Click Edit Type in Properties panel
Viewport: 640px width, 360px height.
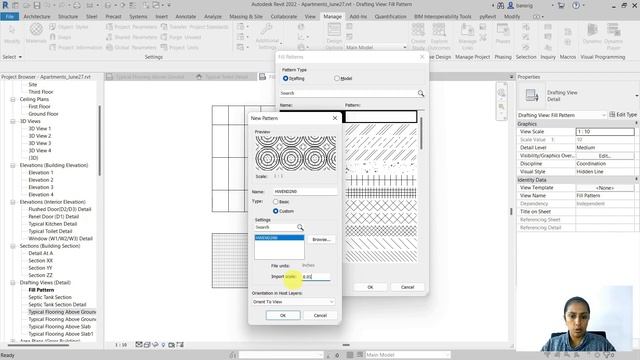(x=623, y=115)
